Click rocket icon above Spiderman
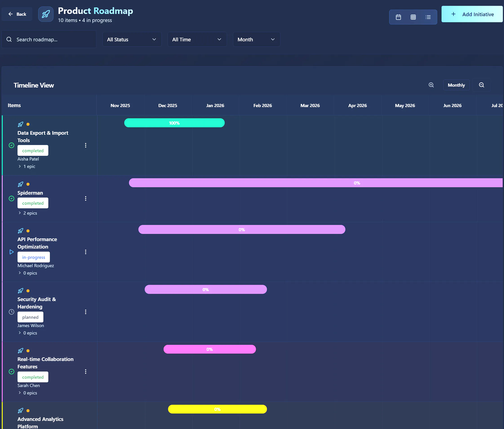Viewport: 504px width, 429px height. (x=20, y=184)
